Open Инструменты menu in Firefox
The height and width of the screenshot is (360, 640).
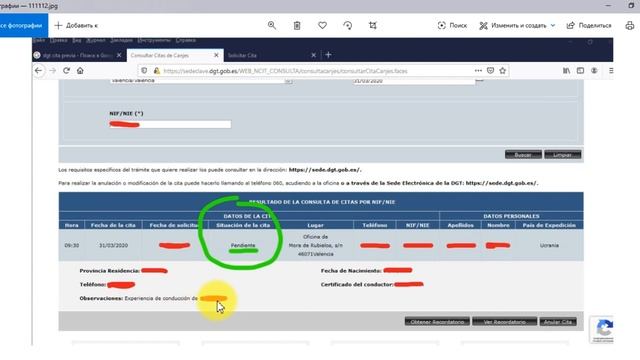point(154,40)
